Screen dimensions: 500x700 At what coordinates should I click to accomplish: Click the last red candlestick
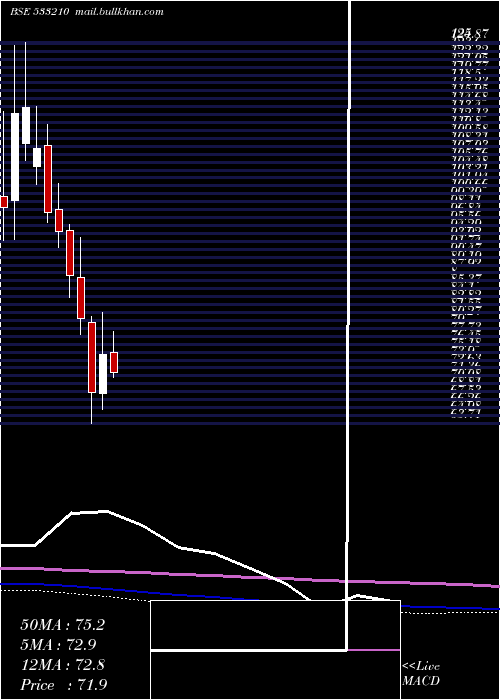tap(114, 362)
